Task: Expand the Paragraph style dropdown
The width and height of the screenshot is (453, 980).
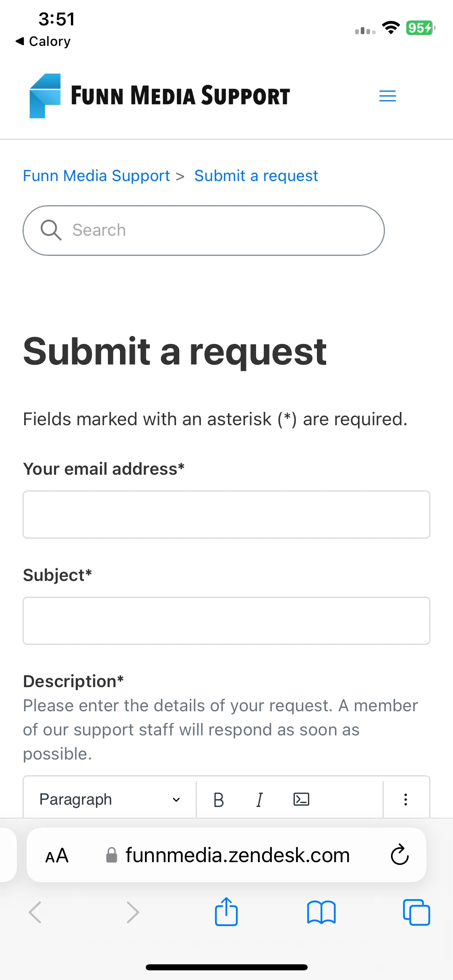Action: point(110,799)
